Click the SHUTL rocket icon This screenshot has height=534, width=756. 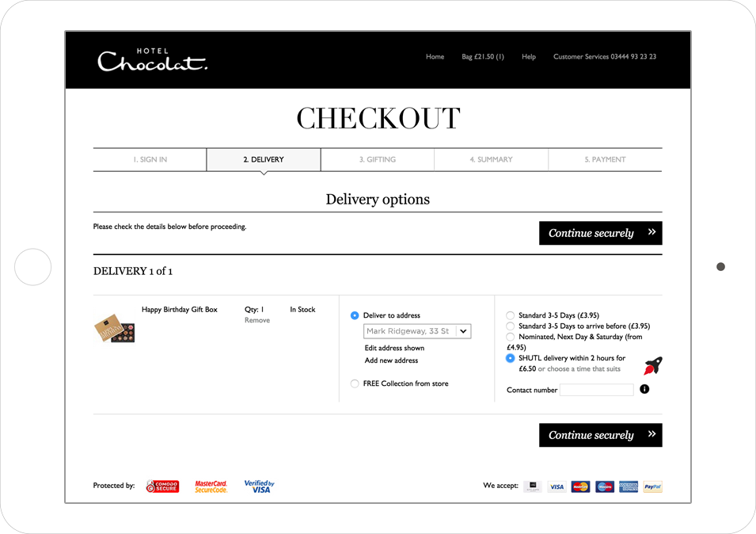tap(651, 365)
